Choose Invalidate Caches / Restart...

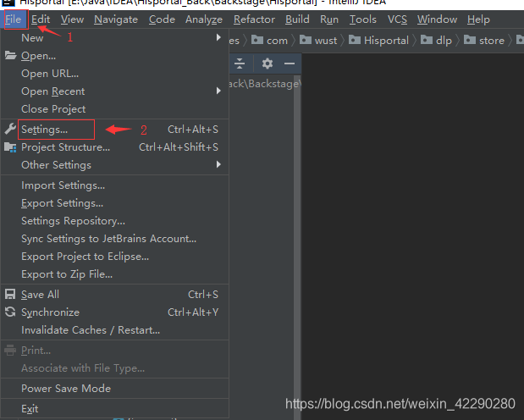pos(114,330)
